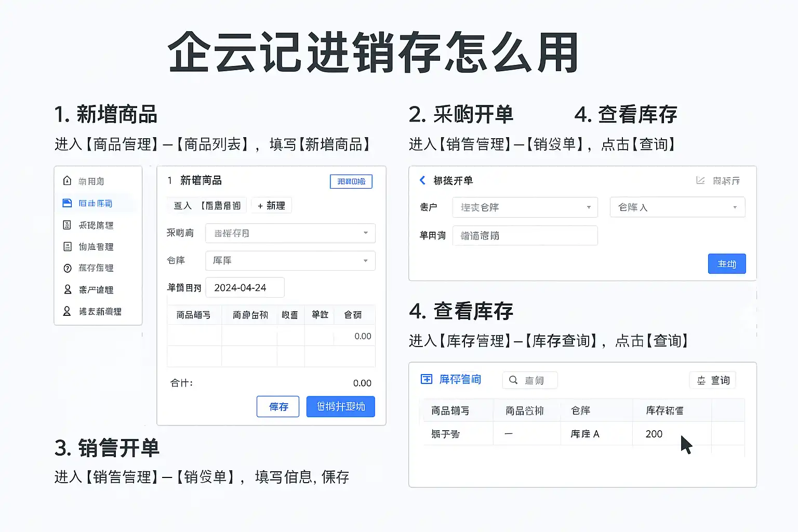Expand the 仓库入 dropdown in the order panel

[x=677, y=207]
